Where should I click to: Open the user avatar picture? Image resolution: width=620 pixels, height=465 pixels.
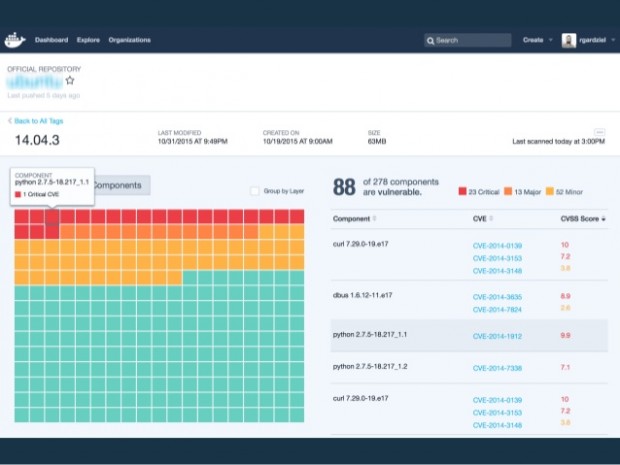point(569,40)
